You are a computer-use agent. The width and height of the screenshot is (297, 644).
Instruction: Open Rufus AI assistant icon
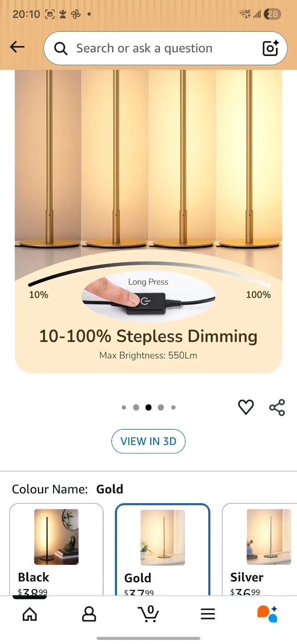(x=267, y=614)
